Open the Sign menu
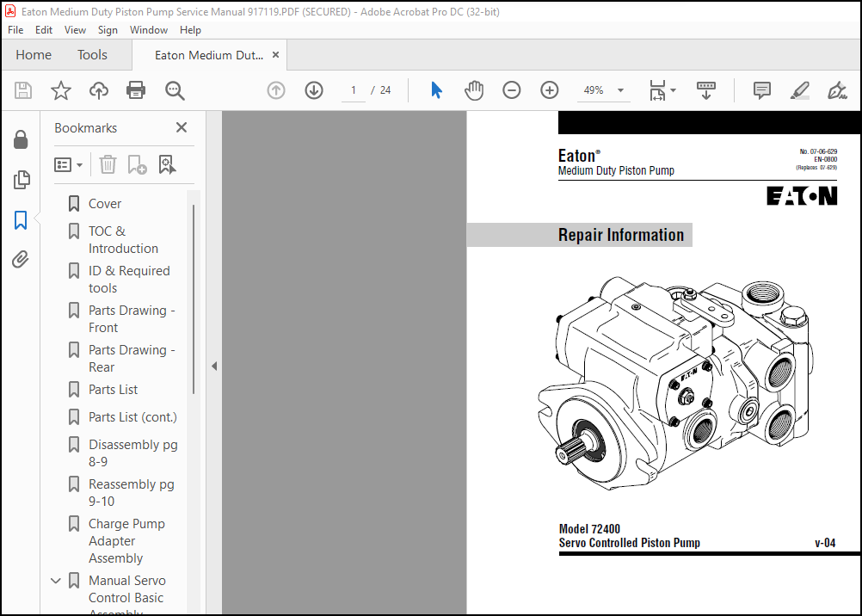862x616 pixels. tap(108, 30)
